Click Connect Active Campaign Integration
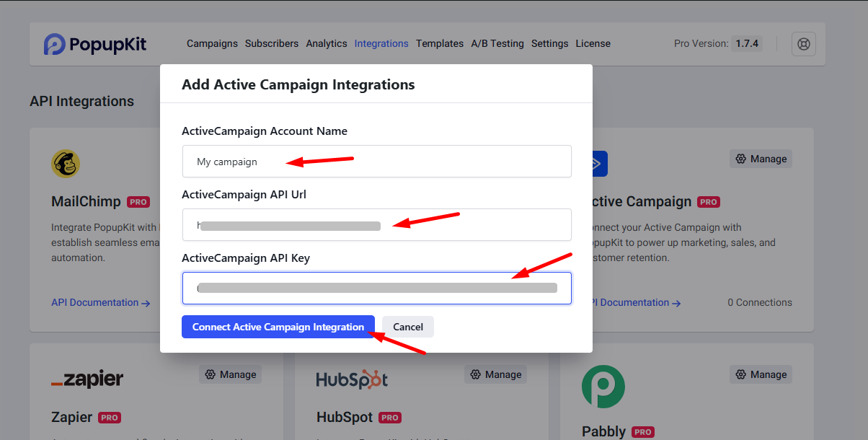The height and width of the screenshot is (440, 868). 278,326
